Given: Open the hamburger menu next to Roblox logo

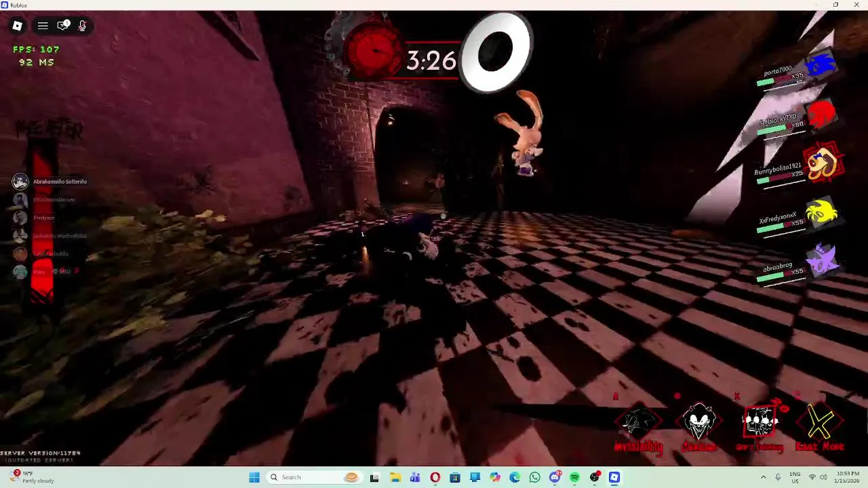Looking at the screenshot, I should [43, 26].
